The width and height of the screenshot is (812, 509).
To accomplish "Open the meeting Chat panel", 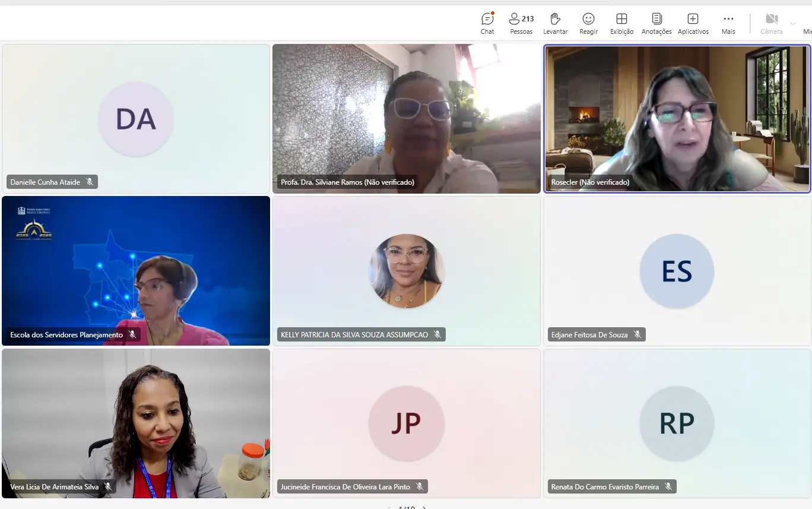I will pyautogui.click(x=487, y=23).
